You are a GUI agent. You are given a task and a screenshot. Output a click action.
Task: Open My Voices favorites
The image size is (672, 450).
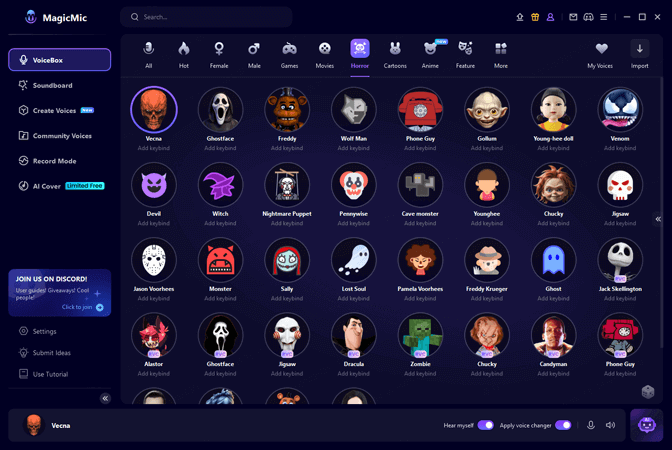(x=600, y=55)
